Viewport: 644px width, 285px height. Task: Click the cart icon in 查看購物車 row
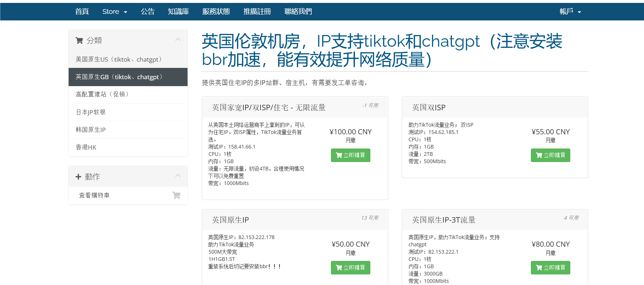[x=176, y=195]
